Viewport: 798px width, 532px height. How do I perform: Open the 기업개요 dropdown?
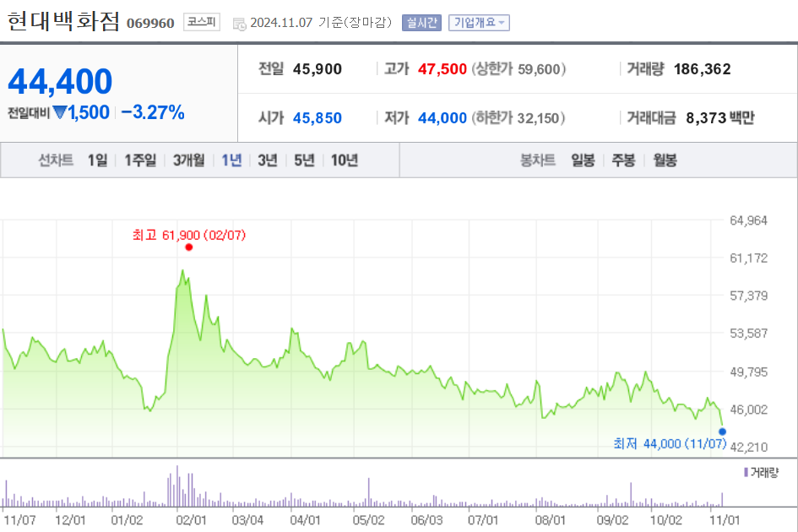pos(479,23)
